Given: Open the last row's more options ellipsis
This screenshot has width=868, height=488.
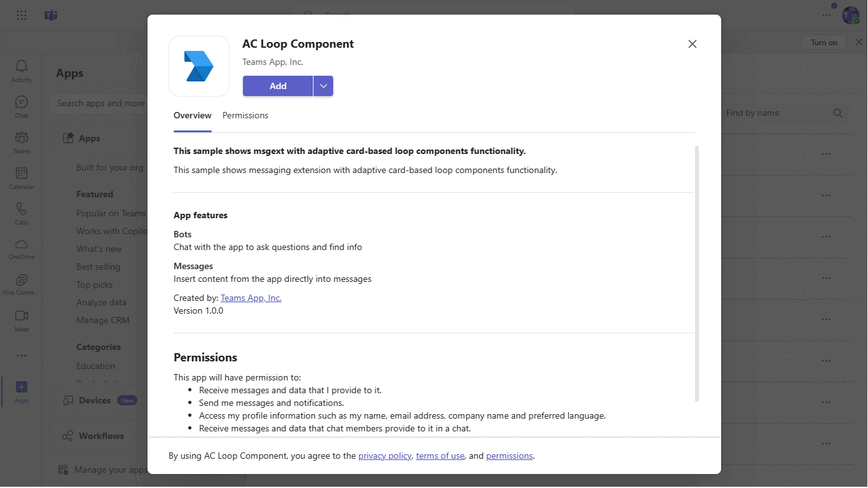Looking at the screenshot, I should tap(826, 443).
